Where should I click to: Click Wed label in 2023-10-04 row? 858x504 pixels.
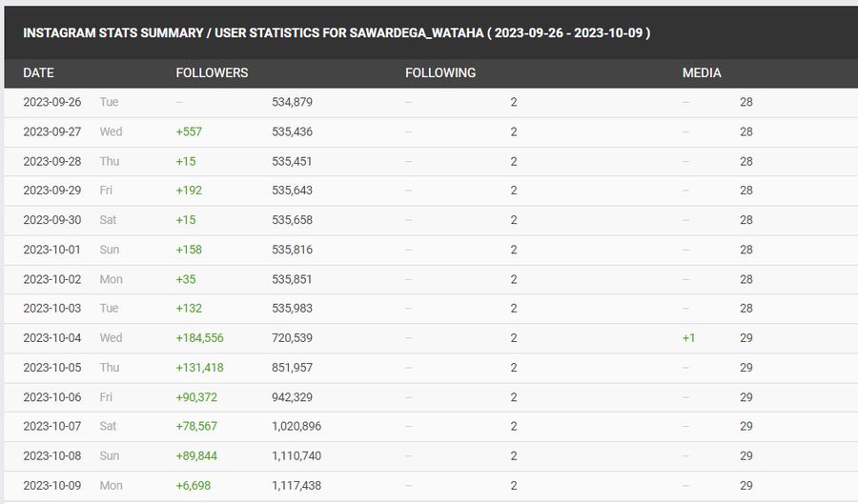click(112, 338)
